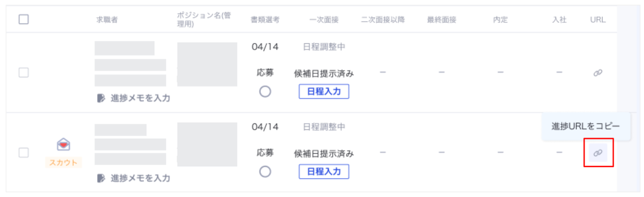Check the scout candidate row checkbox

24,153
